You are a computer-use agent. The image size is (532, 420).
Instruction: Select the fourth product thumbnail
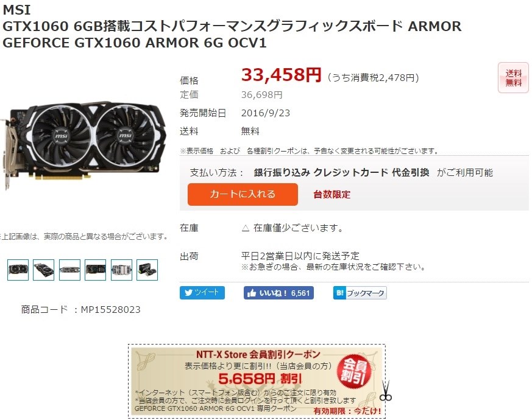pos(95,270)
